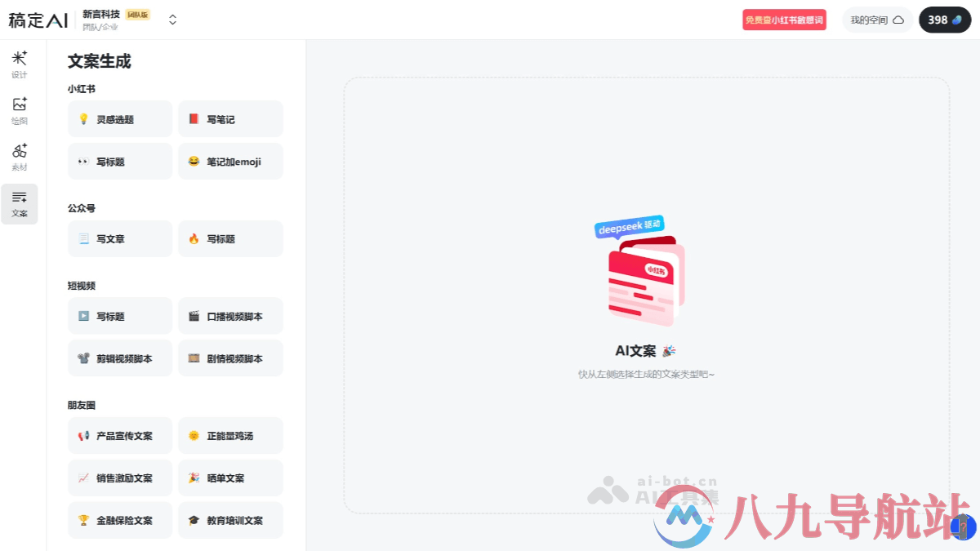Select the 文案 (Copywriting) sidebar icon

(20, 203)
